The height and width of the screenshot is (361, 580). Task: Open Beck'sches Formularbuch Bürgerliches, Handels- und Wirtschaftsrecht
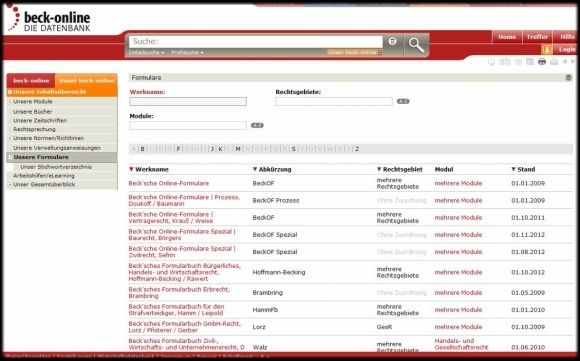click(x=185, y=272)
